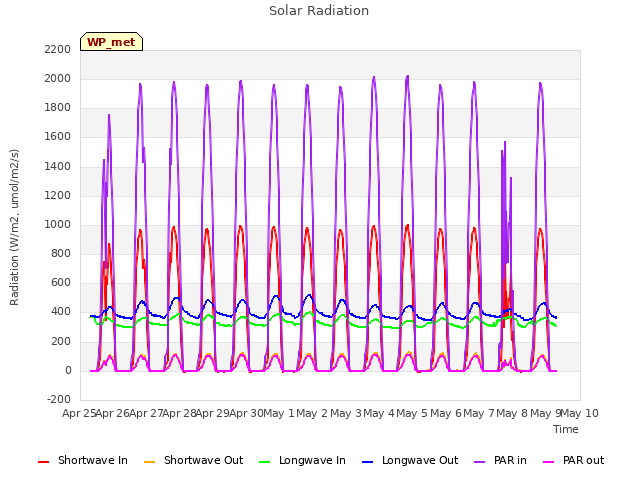Click the May 10 x-axis date label

580,413
